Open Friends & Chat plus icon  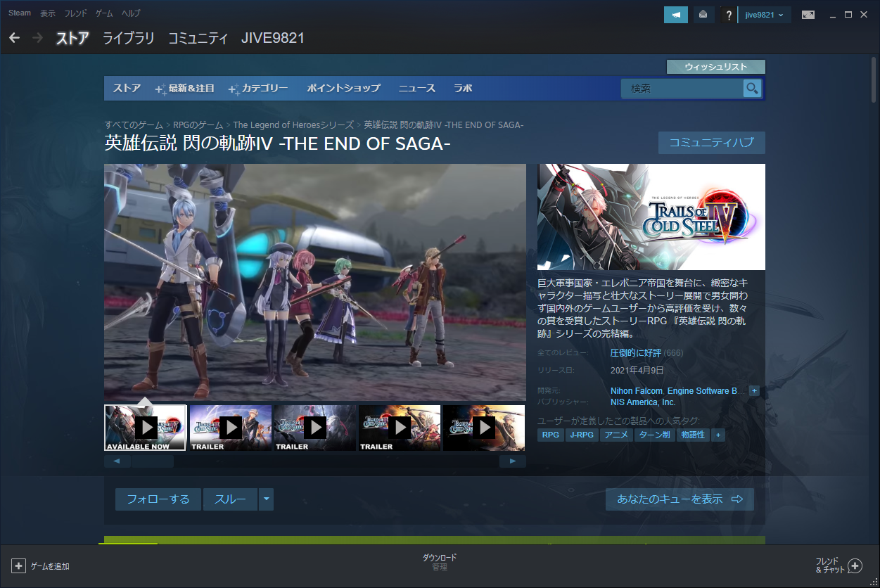(855, 565)
